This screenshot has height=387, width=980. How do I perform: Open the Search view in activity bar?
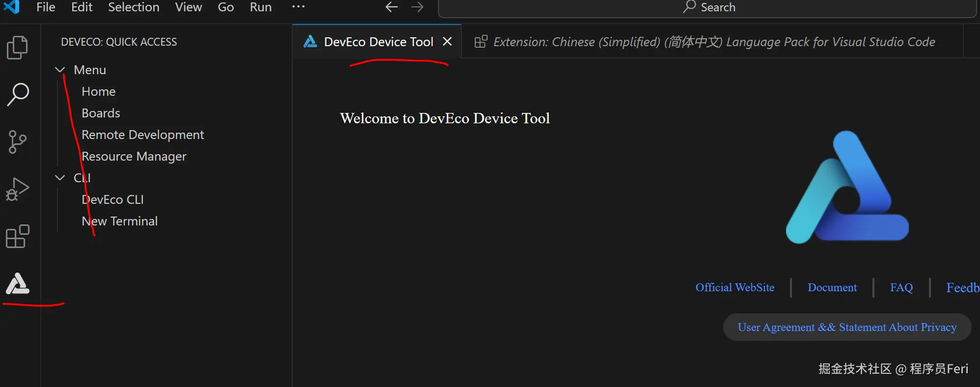pyautogui.click(x=18, y=94)
